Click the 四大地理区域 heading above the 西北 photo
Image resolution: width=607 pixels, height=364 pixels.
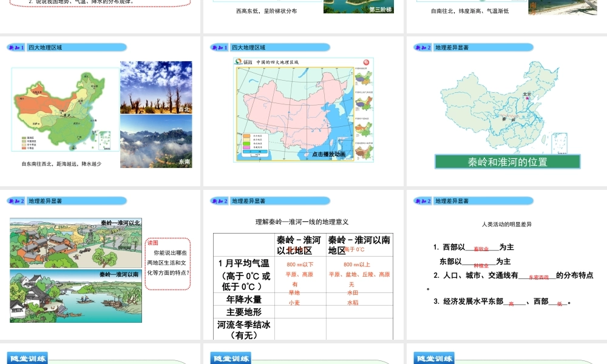pos(45,47)
